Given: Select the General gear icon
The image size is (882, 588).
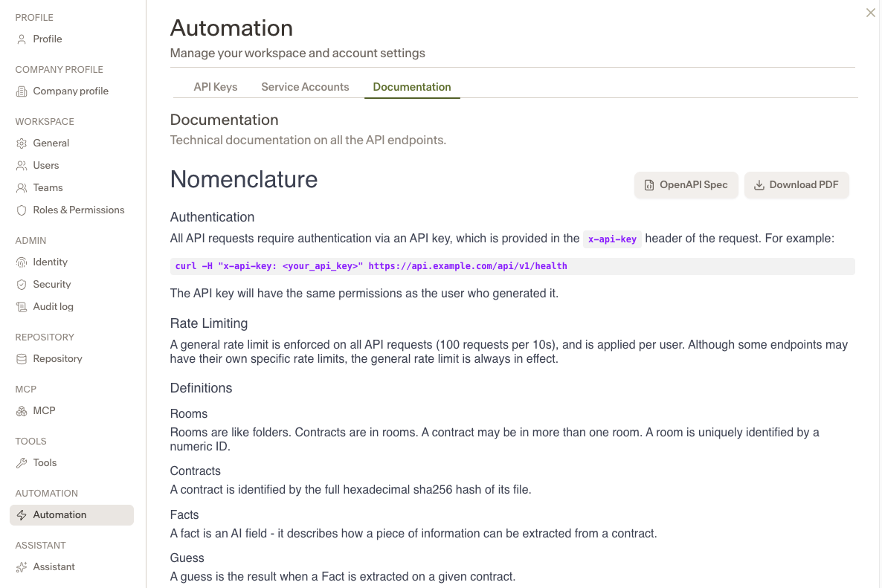Looking at the screenshot, I should tap(22, 143).
